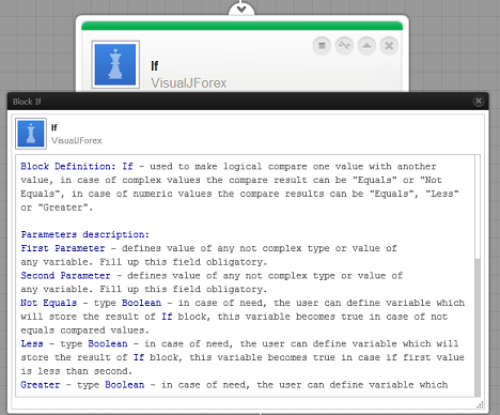This screenshot has height=415, width=500.
Task: Click the list-style info button on If block
Action: 322,46
